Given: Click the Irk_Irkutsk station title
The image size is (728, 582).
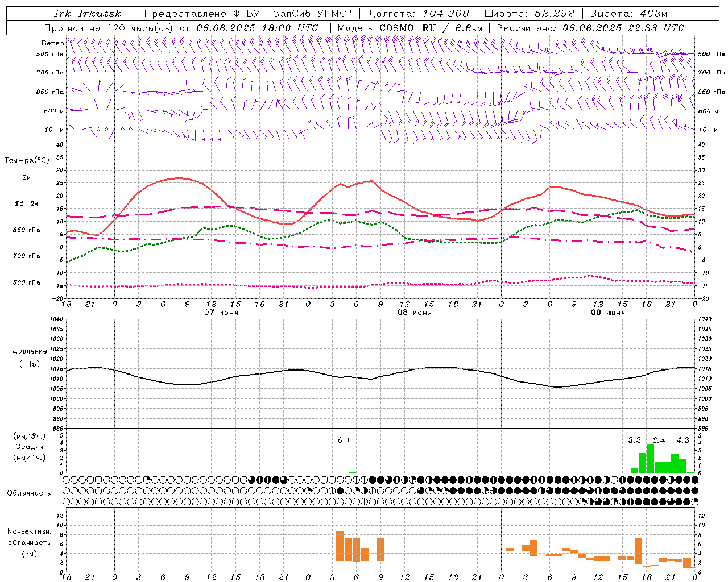Looking at the screenshot, I should [88, 14].
